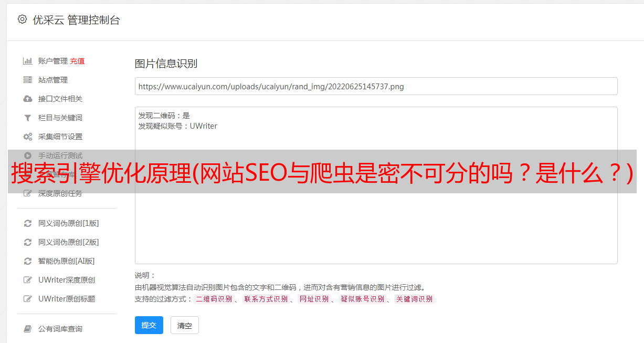Select 栏目与关键词 in the sidebar
Screen dimensions: 644x343
pyautogui.click(x=60, y=118)
